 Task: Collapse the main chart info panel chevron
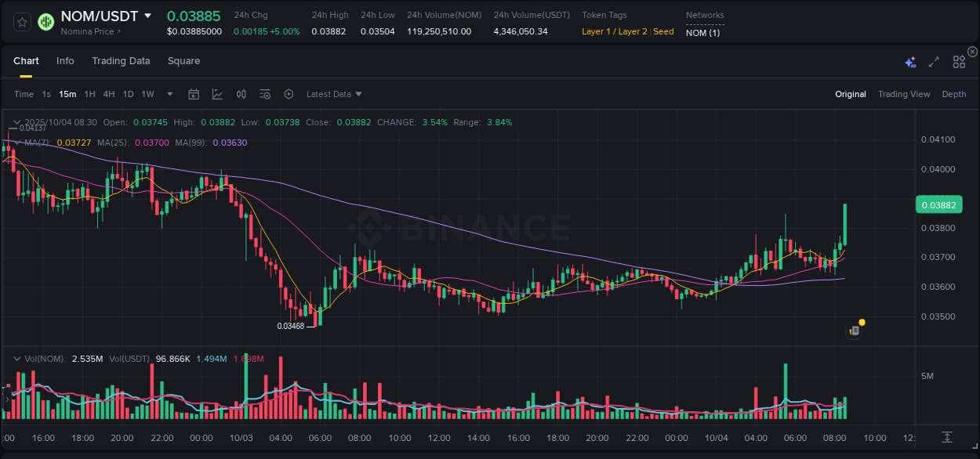click(17, 122)
